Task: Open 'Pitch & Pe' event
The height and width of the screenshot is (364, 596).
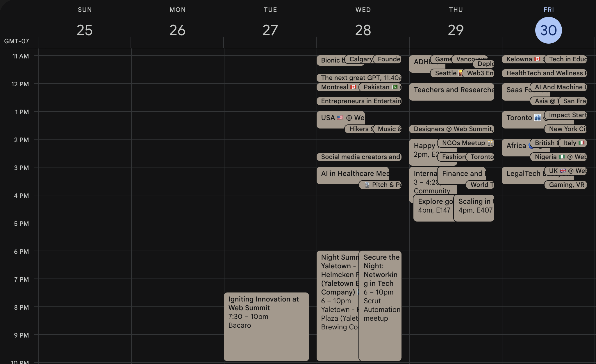Action: pos(380,185)
